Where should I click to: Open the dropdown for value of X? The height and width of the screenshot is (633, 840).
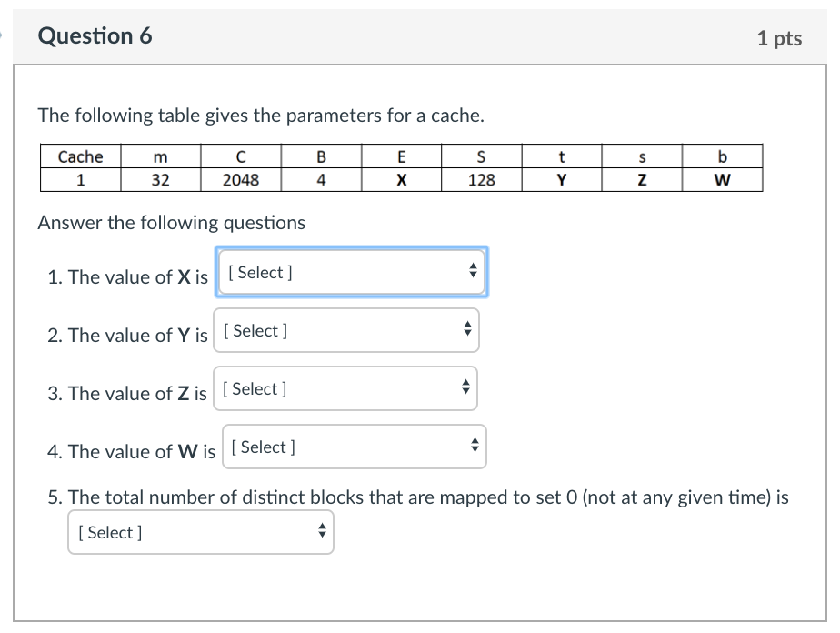click(351, 272)
